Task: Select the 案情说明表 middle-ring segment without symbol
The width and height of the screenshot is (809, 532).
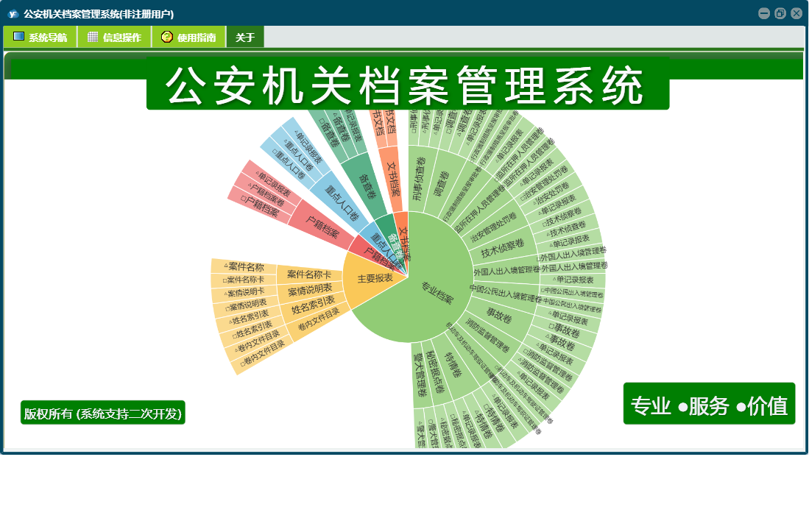Action: [x=310, y=291]
